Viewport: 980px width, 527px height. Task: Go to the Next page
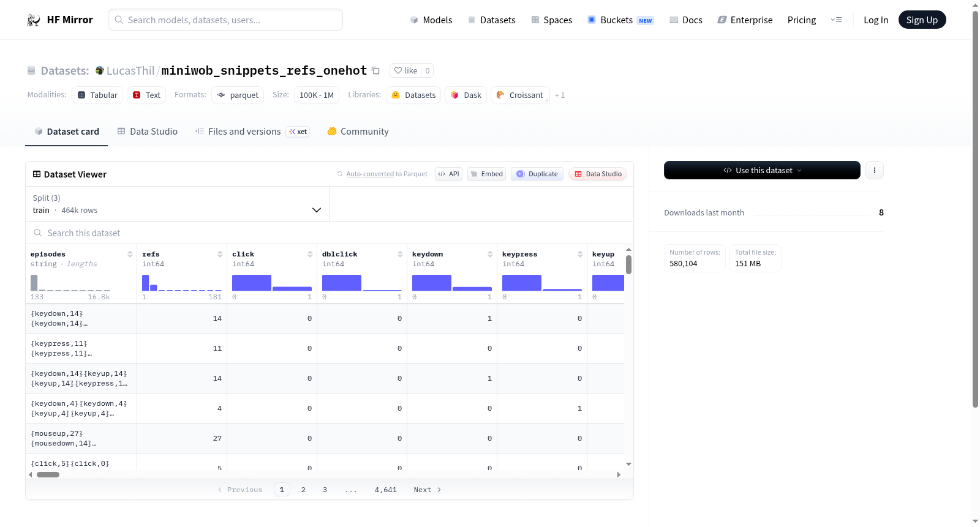427,490
